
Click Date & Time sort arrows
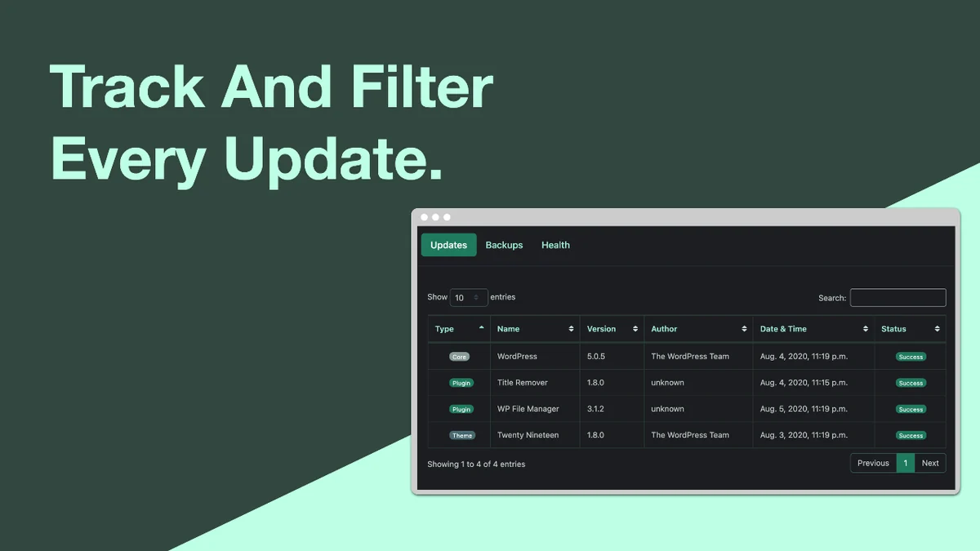pos(866,329)
